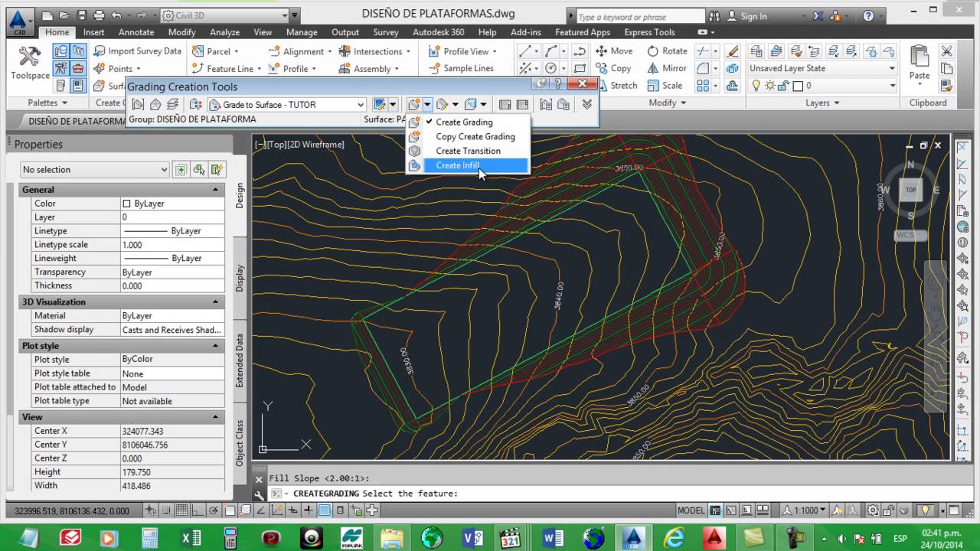The height and width of the screenshot is (551, 980).
Task: Click the keyword search input field
Action: pyautogui.click(x=640, y=16)
